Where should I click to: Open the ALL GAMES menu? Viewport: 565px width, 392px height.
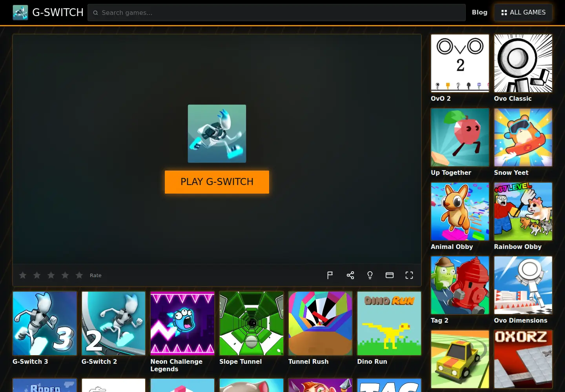tap(523, 13)
